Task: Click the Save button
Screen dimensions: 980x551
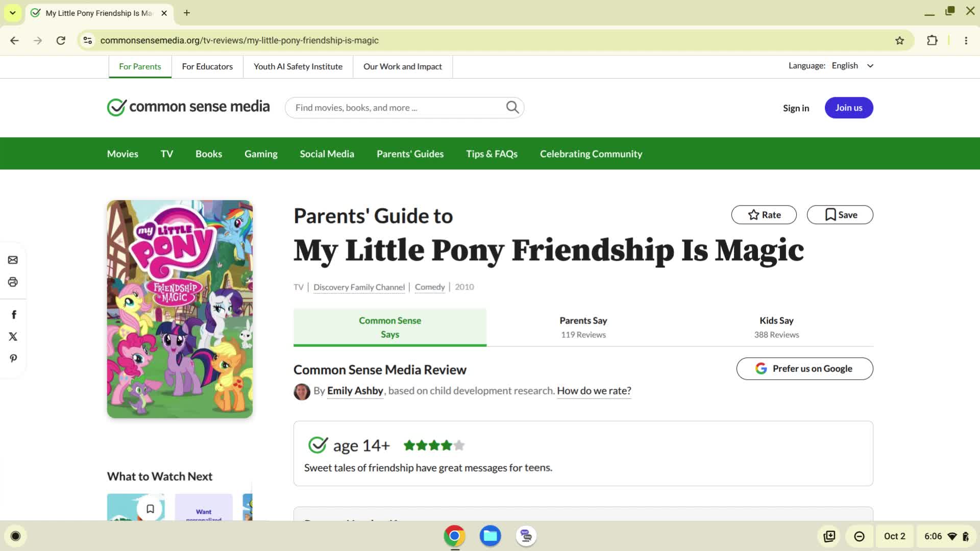Action: 840,215
